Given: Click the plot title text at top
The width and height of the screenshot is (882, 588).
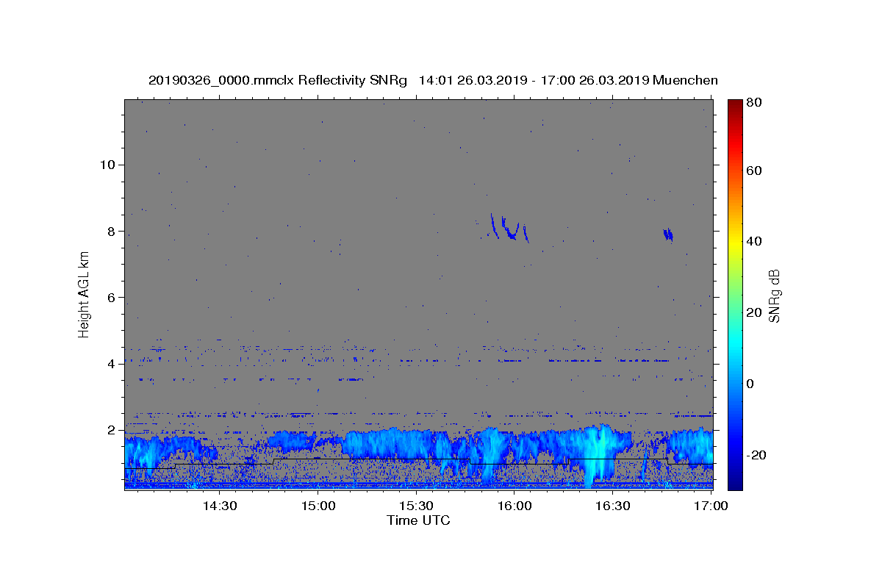Looking at the screenshot, I should coord(433,80).
